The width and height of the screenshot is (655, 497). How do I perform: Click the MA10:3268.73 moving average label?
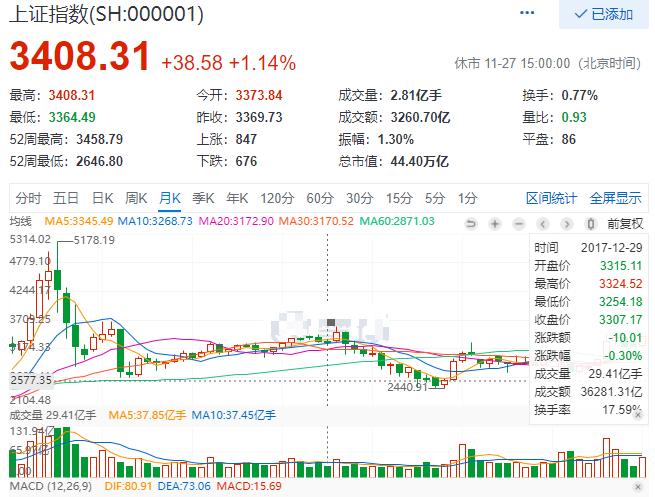tap(155, 221)
